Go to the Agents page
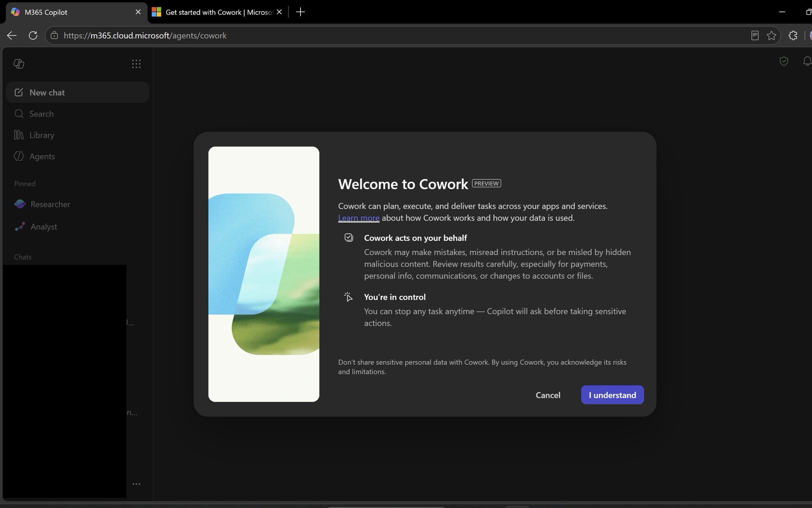This screenshot has width=812, height=508. pyautogui.click(x=78, y=156)
